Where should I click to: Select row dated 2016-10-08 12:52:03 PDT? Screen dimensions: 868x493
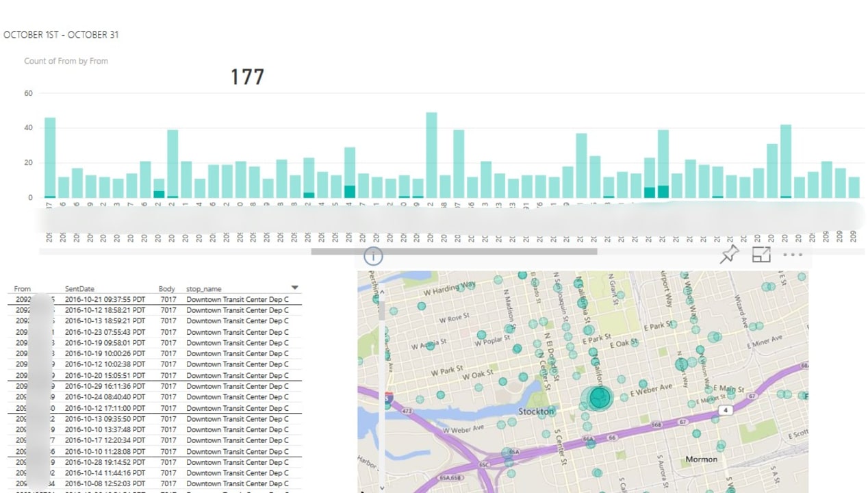pyautogui.click(x=155, y=483)
